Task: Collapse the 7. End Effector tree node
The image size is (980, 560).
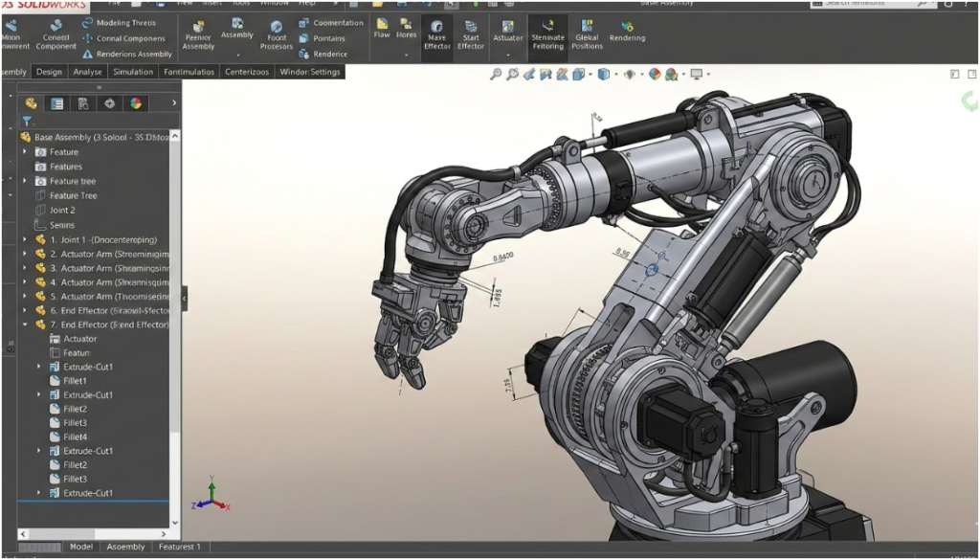Action: point(25,325)
